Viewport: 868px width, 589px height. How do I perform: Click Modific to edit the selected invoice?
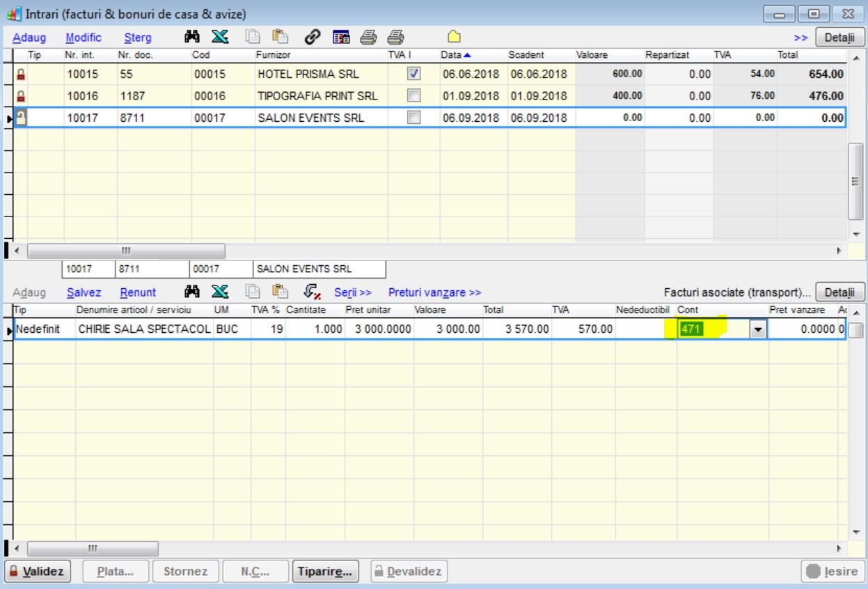pos(83,37)
